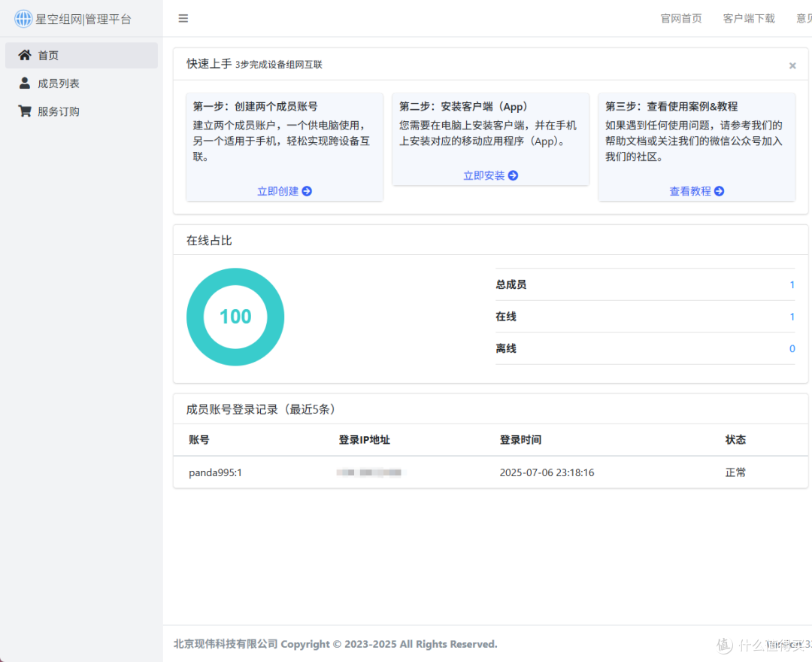Click the home icon beside 首页
The width and height of the screenshot is (812, 662).
click(24, 55)
